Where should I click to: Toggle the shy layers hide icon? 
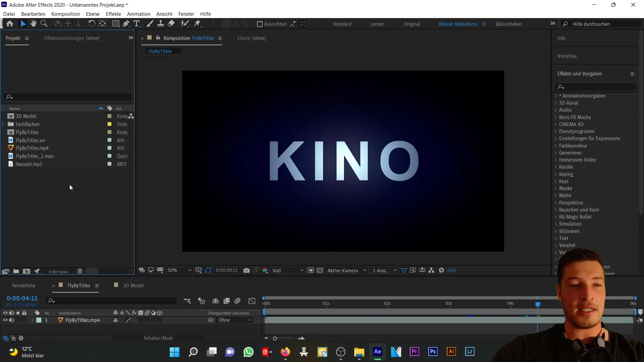(x=215, y=301)
